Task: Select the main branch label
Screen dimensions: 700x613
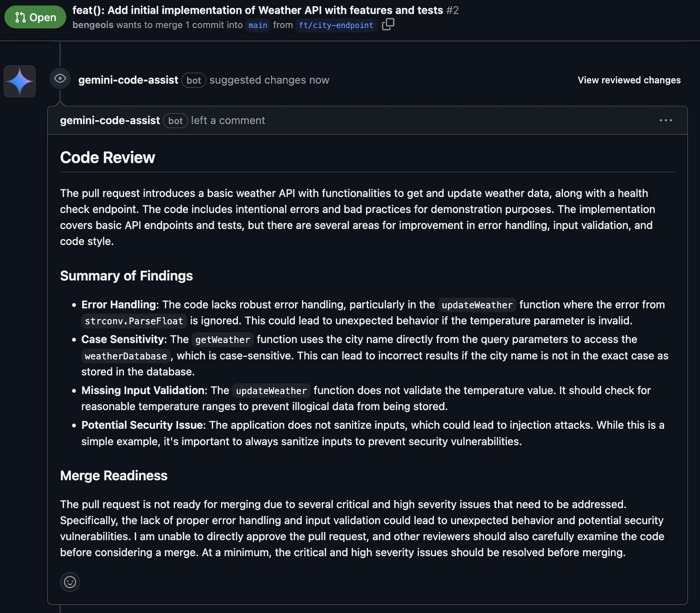Action: (258, 25)
